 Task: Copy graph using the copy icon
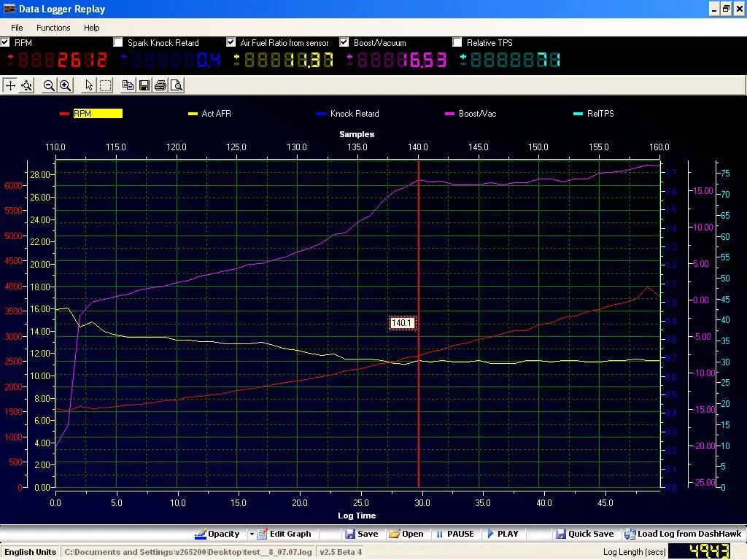tap(128, 85)
